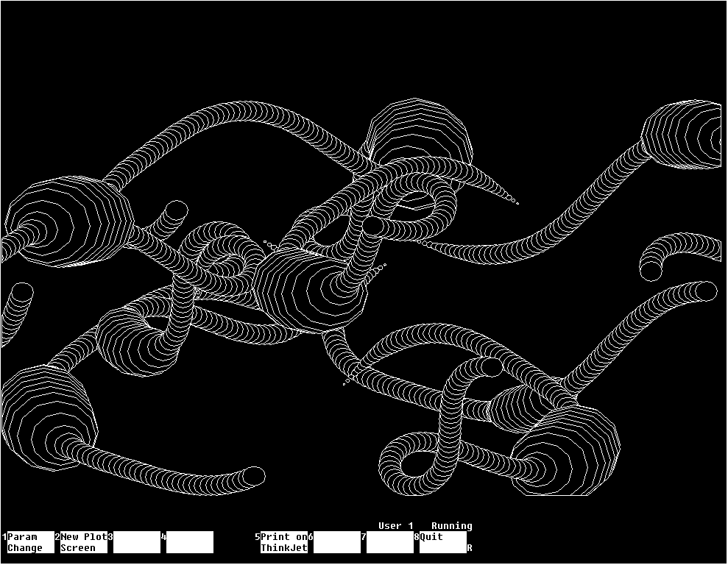Click the blank softkey number 4

click(x=189, y=542)
